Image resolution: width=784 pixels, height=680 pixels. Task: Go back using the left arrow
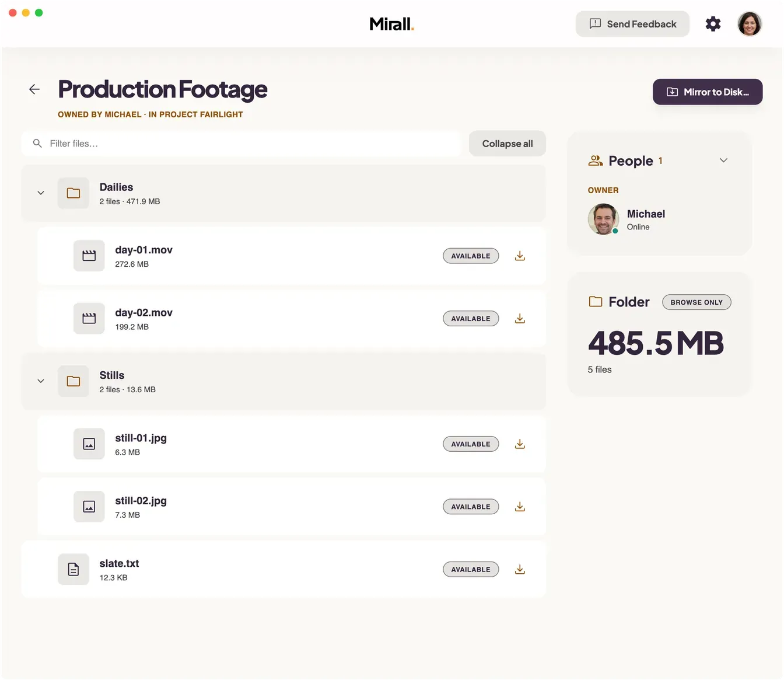34,89
